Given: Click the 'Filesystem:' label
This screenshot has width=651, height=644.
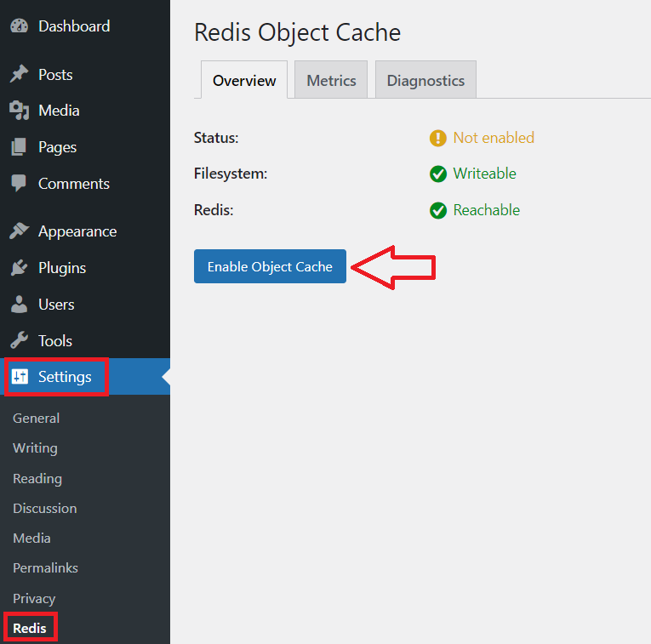Looking at the screenshot, I should coord(231,174).
